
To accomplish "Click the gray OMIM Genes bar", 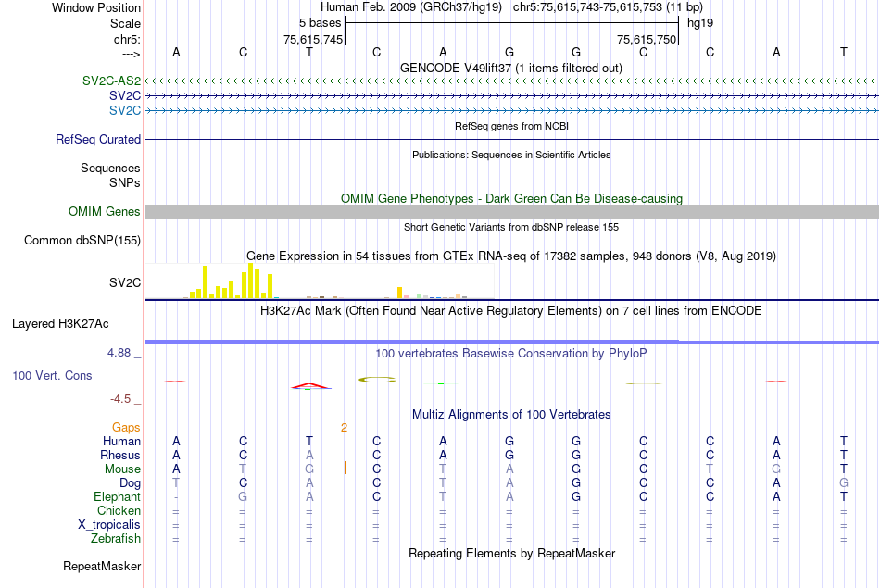I will pos(511,211).
